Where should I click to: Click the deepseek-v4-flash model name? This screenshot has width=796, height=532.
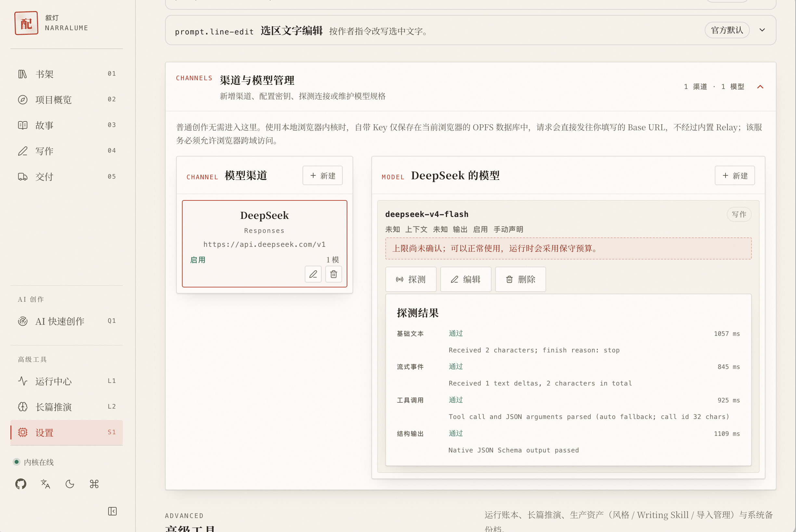tap(427, 214)
